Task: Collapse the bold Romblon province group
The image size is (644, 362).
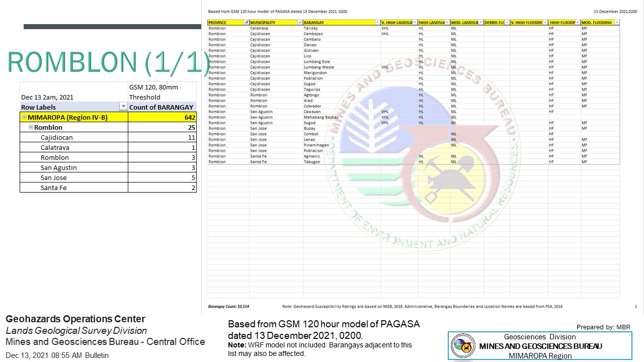Action: point(31,127)
